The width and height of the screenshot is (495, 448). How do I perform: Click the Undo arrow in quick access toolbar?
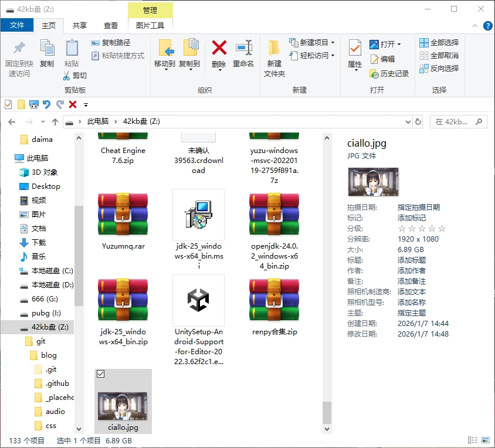pyautogui.click(x=47, y=104)
